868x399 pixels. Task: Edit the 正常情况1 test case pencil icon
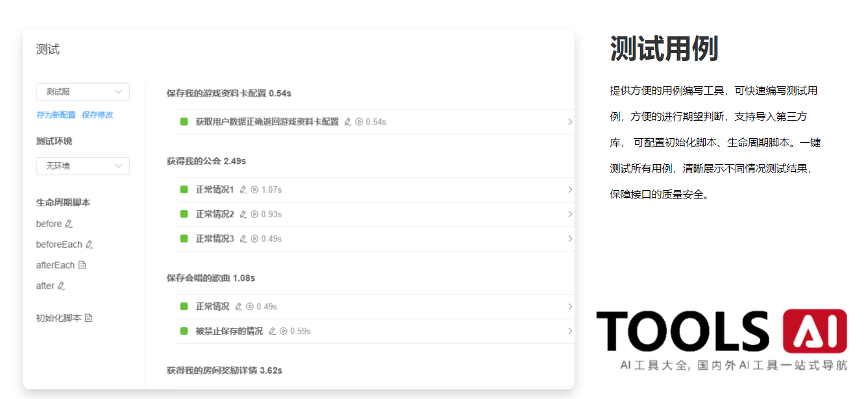click(x=243, y=190)
